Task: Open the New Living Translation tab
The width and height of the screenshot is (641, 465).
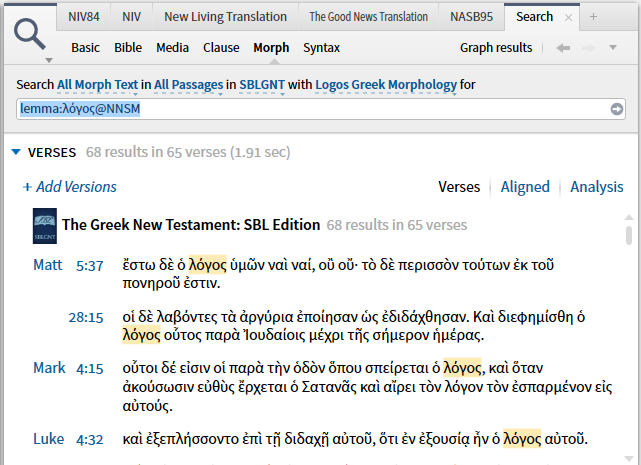Action: [225, 17]
